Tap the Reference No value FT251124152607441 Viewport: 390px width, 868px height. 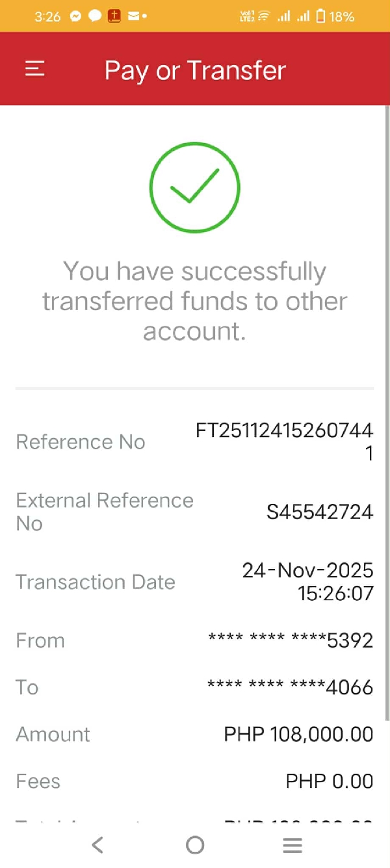[x=285, y=441]
